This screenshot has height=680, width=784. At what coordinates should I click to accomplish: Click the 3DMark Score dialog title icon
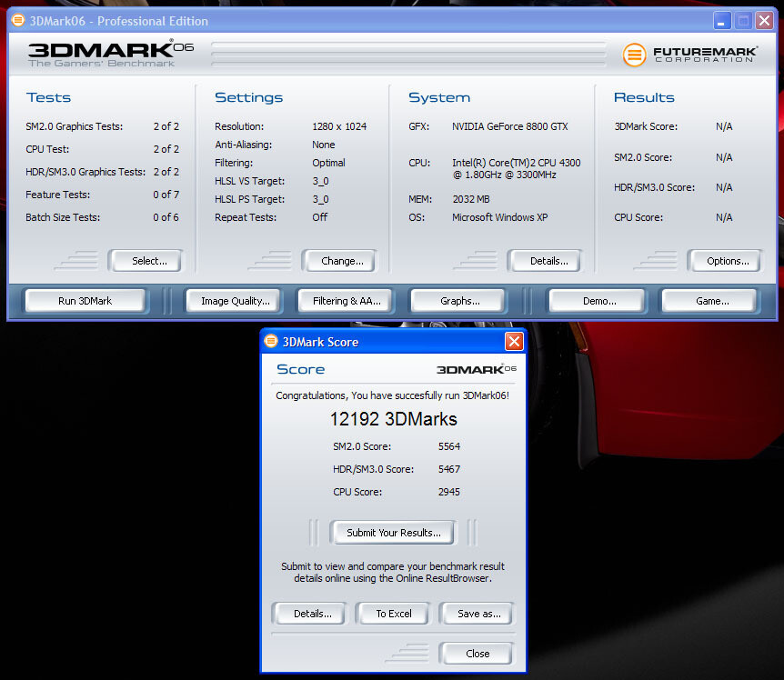click(x=271, y=341)
